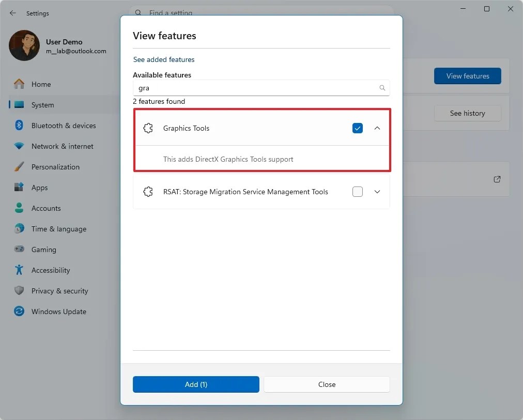This screenshot has height=420, width=523.
Task: Open the See added features link
Action: click(163, 59)
